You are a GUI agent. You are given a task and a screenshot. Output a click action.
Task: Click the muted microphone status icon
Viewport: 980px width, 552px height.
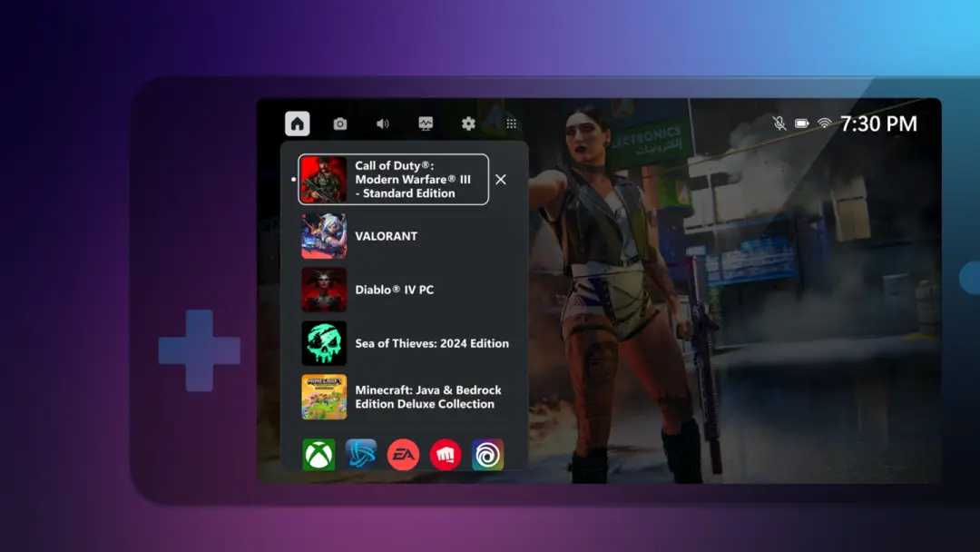tap(779, 123)
